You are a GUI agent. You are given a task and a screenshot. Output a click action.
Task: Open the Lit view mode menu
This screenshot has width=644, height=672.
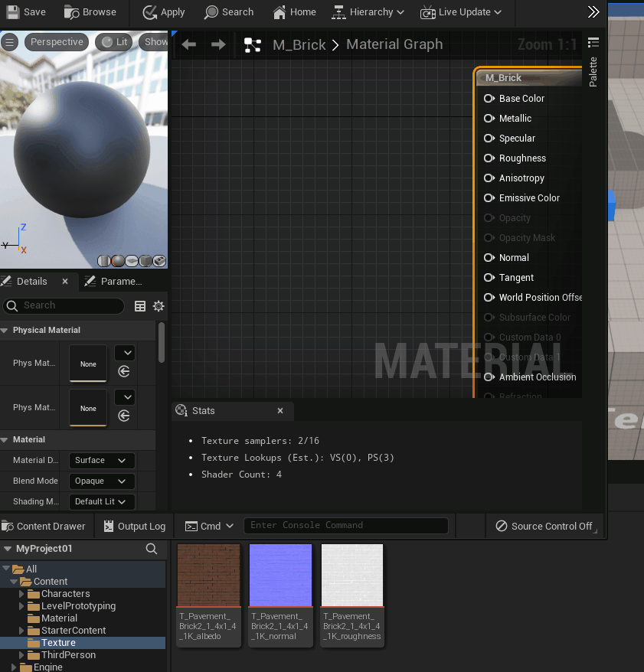[x=114, y=42]
